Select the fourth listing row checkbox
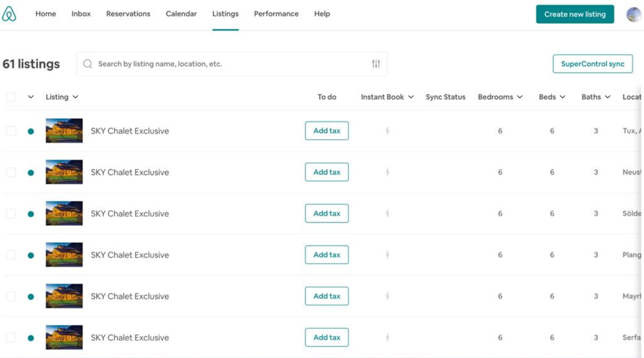644x358 pixels. click(11, 255)
